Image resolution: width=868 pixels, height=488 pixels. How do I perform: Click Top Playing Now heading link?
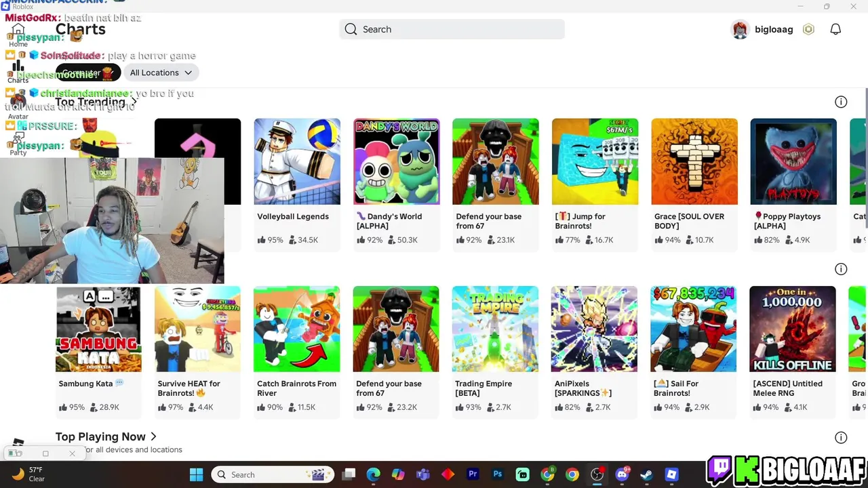(100, 436)
